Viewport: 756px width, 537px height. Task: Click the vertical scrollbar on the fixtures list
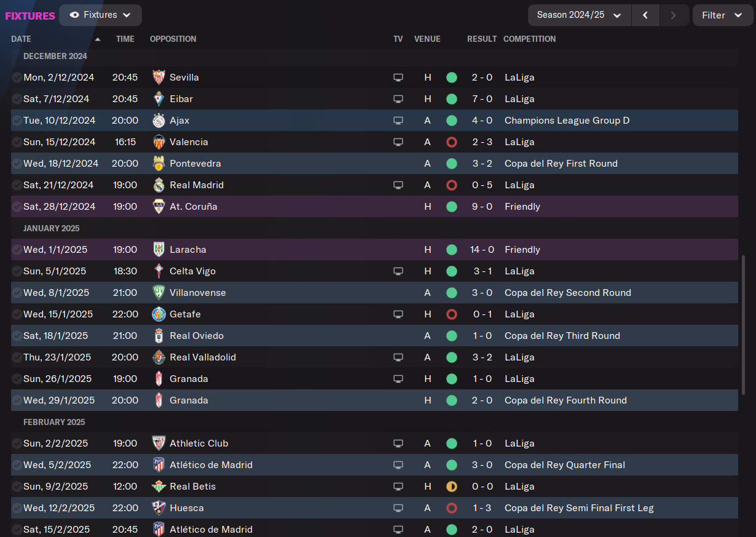tap(743, 325)
